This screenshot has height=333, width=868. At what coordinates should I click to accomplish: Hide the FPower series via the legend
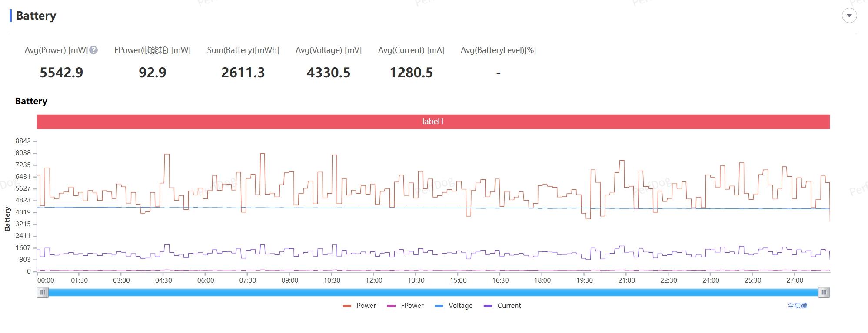405,306
